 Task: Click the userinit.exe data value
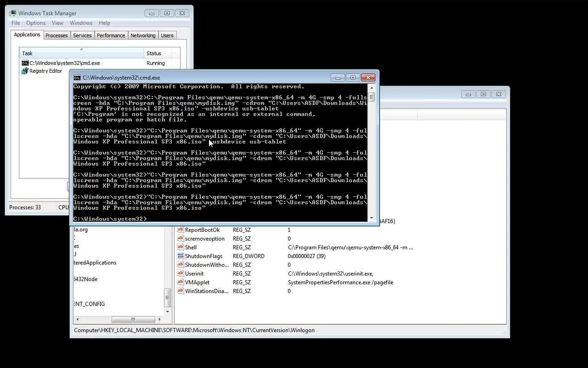[330, 274]
